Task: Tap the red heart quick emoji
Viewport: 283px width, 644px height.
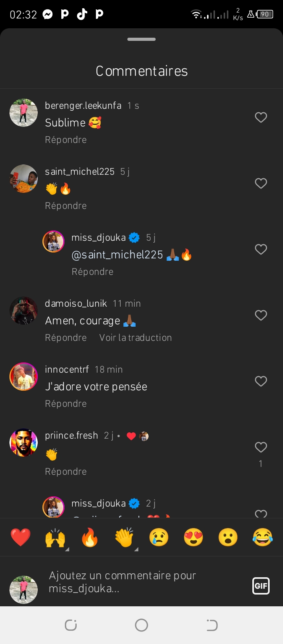Action: 20,537
